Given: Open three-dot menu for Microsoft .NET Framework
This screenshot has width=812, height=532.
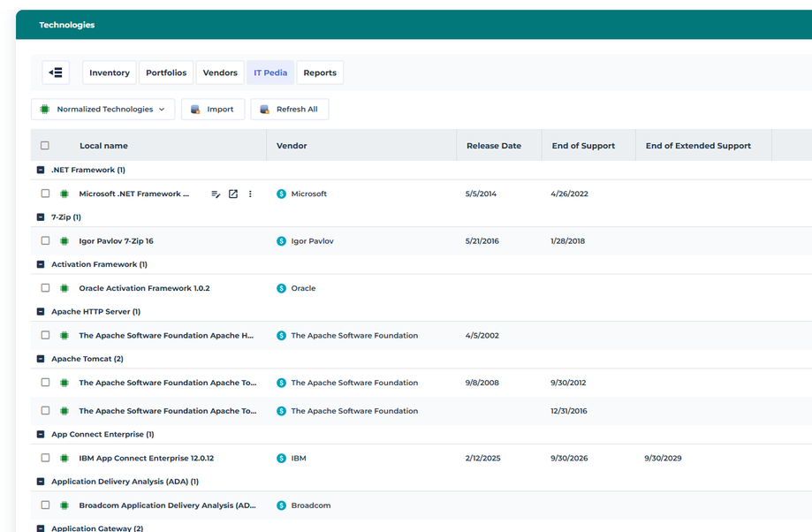Looking at the screenshot, I should pyautogui.click(x=250, y=194).
